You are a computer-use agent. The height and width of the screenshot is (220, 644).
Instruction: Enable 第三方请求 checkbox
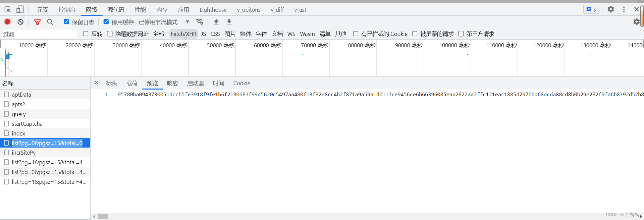coord(461,34)
